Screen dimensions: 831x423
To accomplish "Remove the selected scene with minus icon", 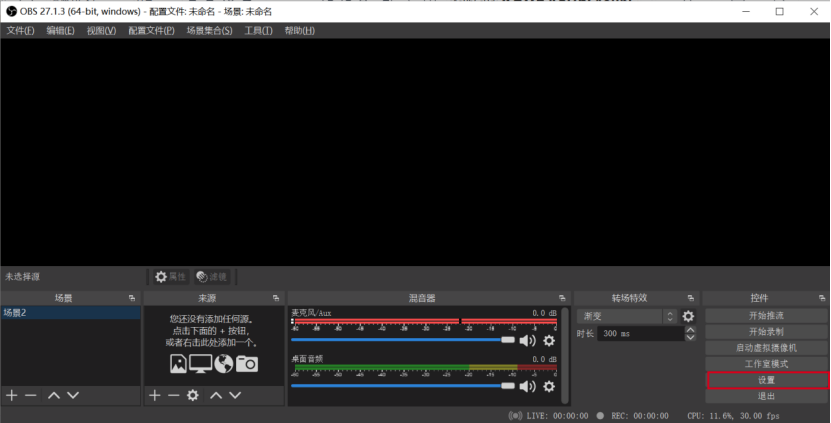I will pos(31,396).
